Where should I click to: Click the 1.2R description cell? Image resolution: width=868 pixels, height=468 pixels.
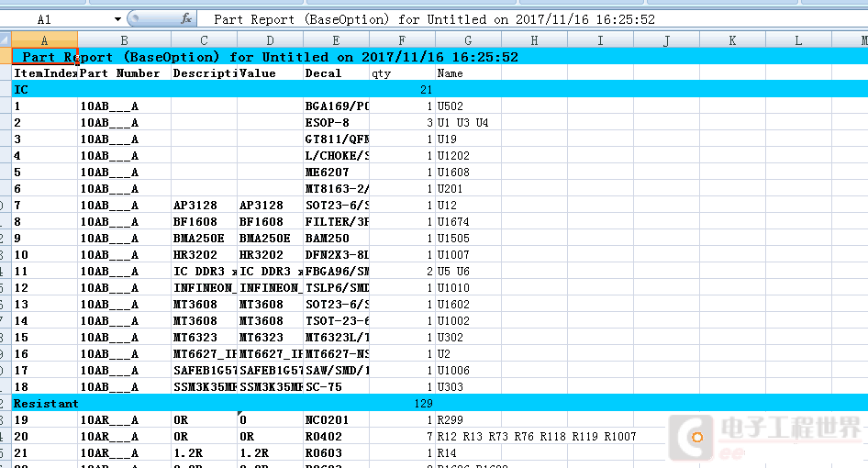coord(205,452)
